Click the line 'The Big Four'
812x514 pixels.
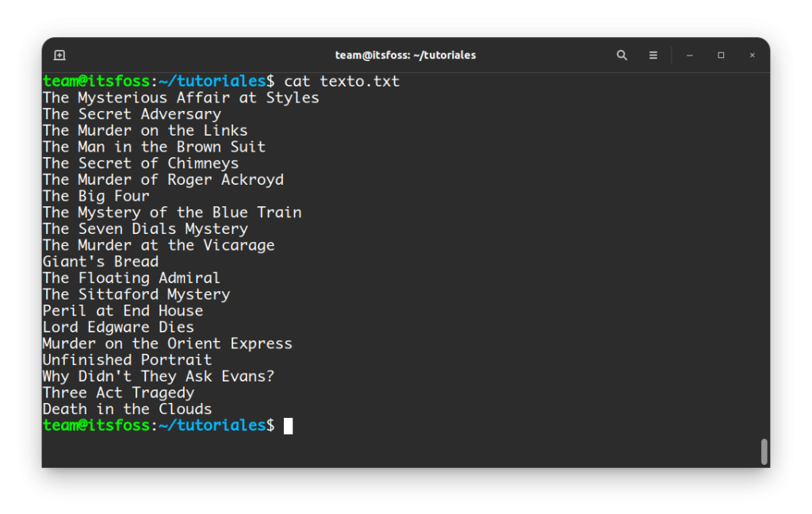(96, 197)
